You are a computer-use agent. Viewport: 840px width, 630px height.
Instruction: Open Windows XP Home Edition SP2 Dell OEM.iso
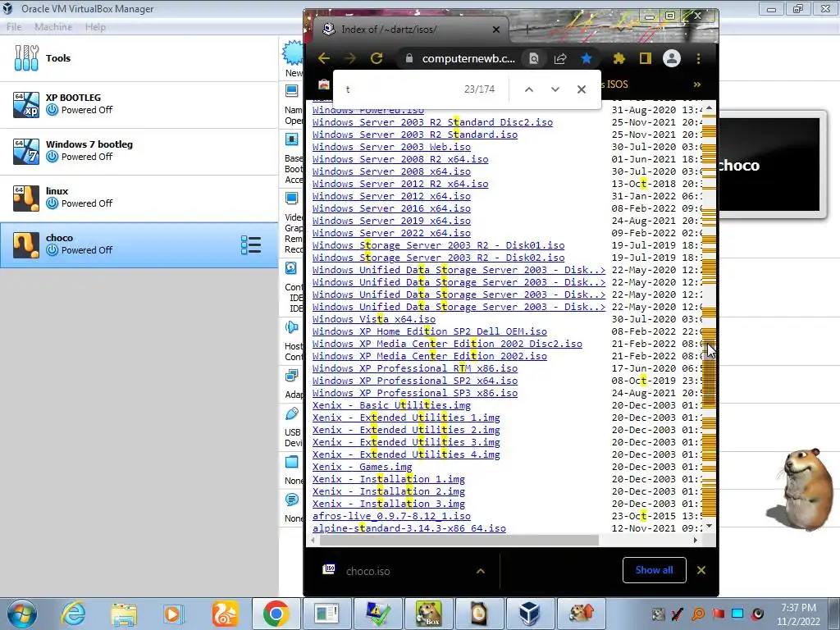(x=430, y=331)
